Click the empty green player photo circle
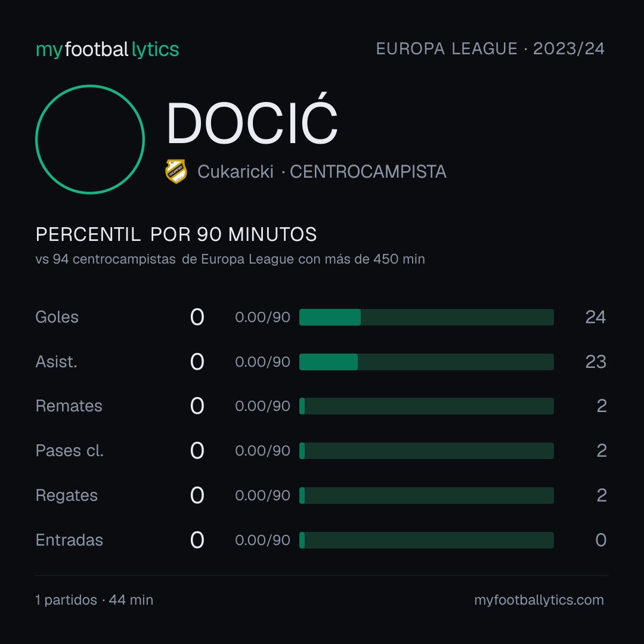This screenshot has height=644, width=644. click(90, 139)
